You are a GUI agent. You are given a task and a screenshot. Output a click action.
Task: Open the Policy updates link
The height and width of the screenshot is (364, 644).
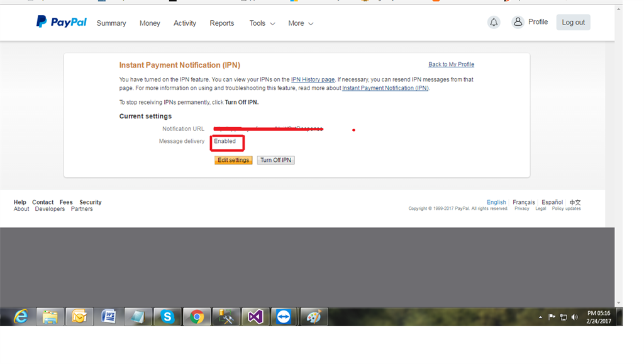[567, 208]
